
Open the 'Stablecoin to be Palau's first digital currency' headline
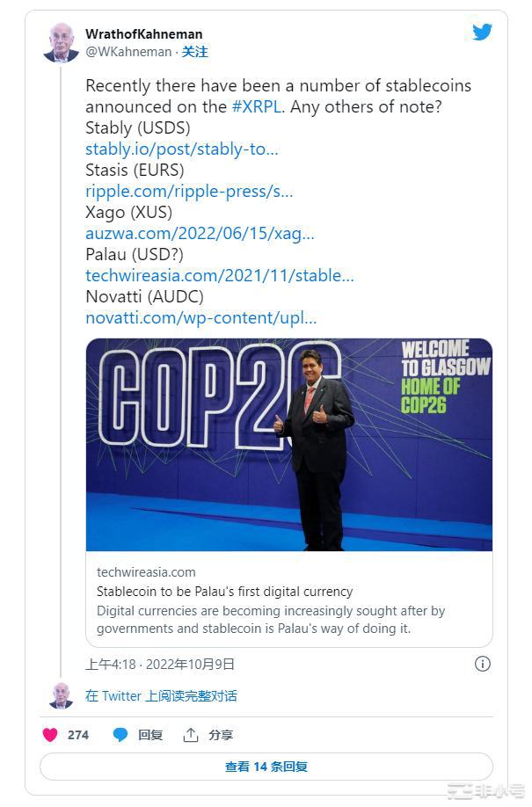click(x=224, y=592)
